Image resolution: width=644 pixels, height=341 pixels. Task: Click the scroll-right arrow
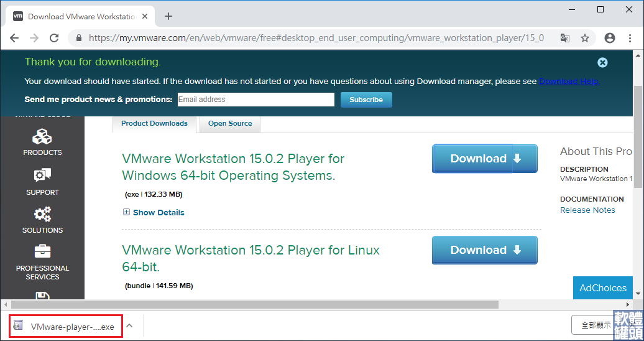(628, 305)
